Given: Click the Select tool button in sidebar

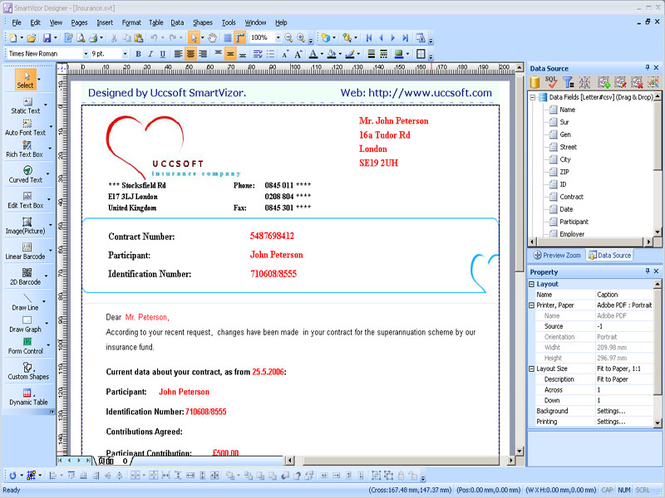Looking at the screenshot, I should point(25,80).
